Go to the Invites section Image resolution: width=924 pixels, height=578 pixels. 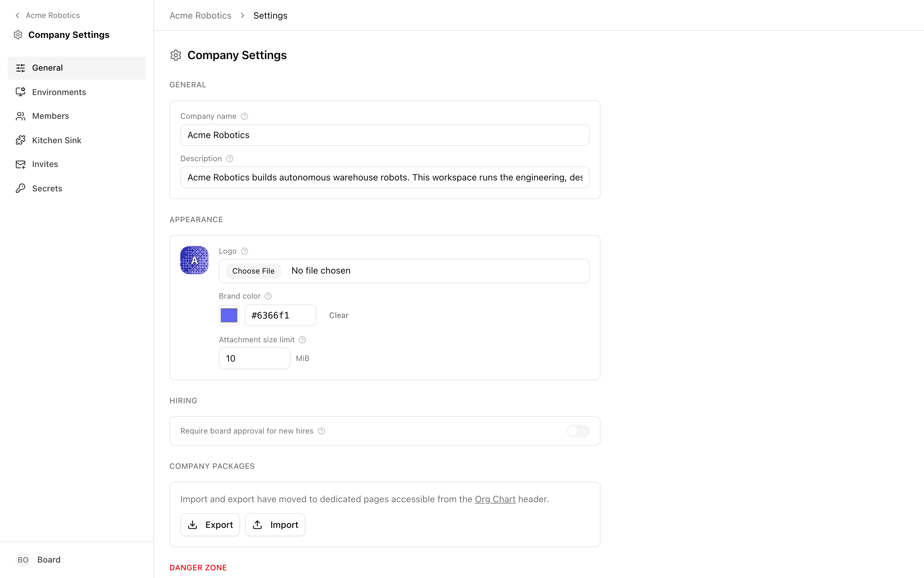point(77,164)
